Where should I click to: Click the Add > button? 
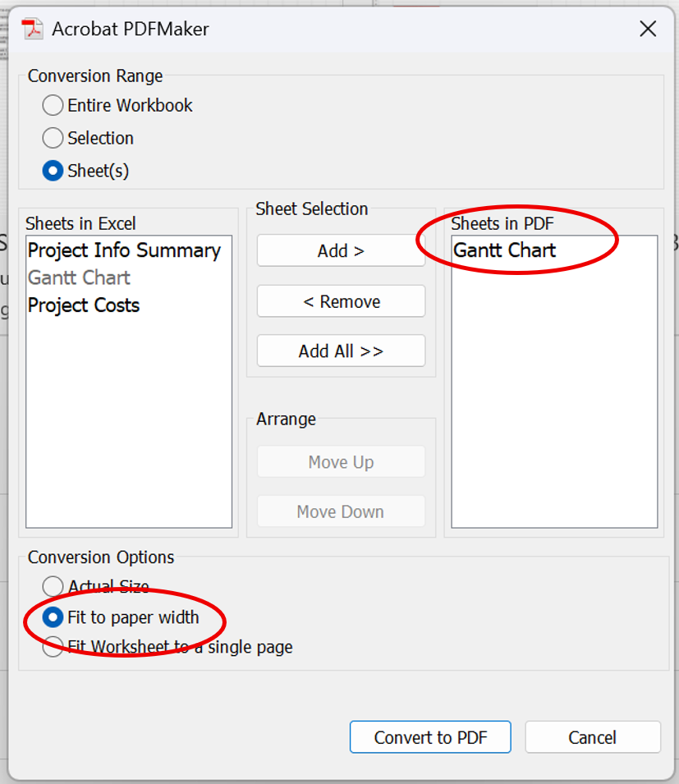(341, 250)
